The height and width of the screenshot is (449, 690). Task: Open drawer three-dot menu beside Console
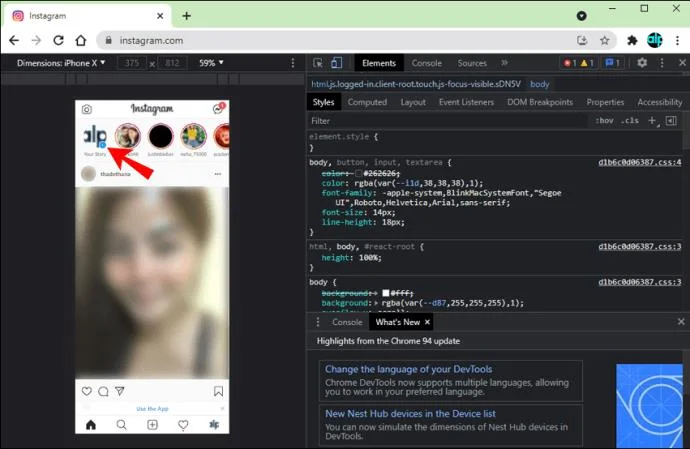[x=318, y=322]
